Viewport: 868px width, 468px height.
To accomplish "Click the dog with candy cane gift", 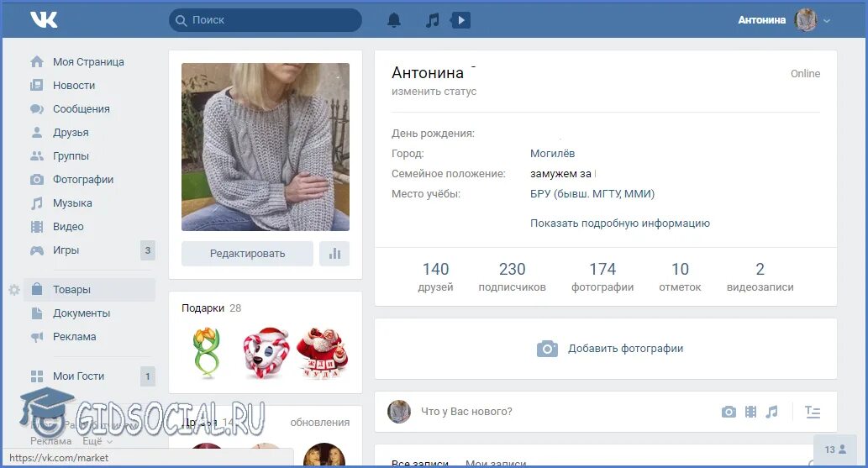I will tap(266, 353).
